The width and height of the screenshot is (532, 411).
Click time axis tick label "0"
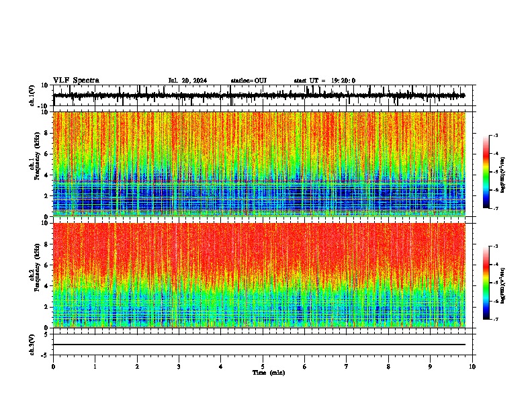(x=53, y=367)
